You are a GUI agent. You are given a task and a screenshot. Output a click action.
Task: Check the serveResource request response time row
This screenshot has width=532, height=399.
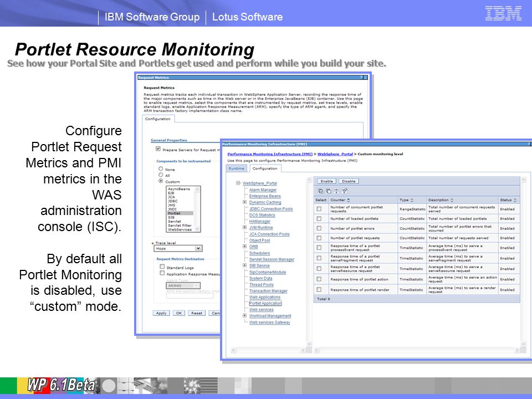click(x=319, y=269)
